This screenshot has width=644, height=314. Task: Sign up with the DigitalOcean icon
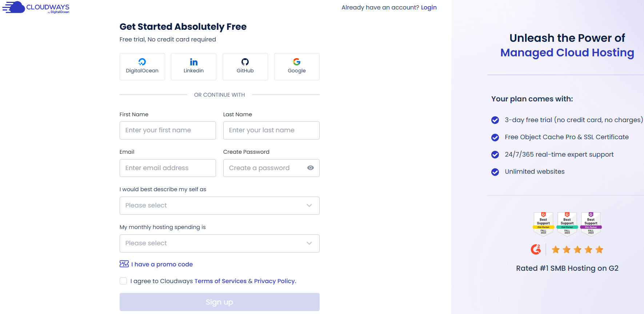tap(142, 62)
